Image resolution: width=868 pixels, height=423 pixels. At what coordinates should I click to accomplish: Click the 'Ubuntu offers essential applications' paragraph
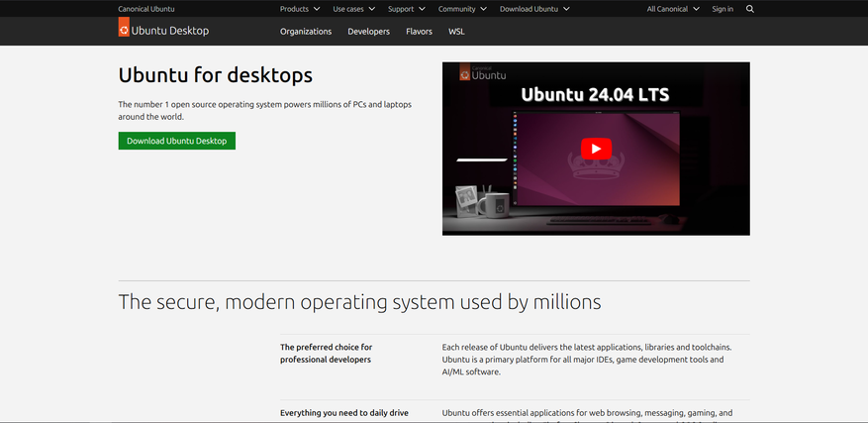click(587, 415)
